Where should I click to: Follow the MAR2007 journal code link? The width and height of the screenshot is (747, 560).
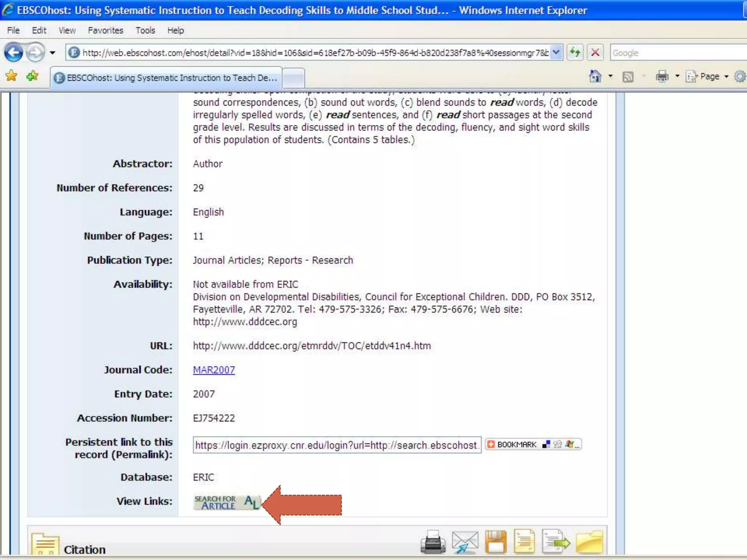pos(214,370)
